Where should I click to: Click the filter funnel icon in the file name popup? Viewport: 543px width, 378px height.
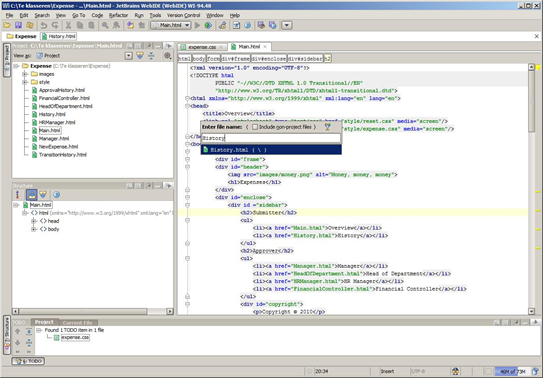point(327,127)
